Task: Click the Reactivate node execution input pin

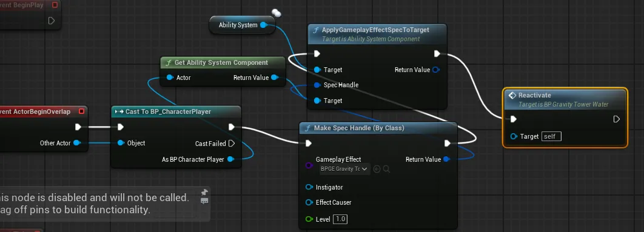Action: point(513,119)
